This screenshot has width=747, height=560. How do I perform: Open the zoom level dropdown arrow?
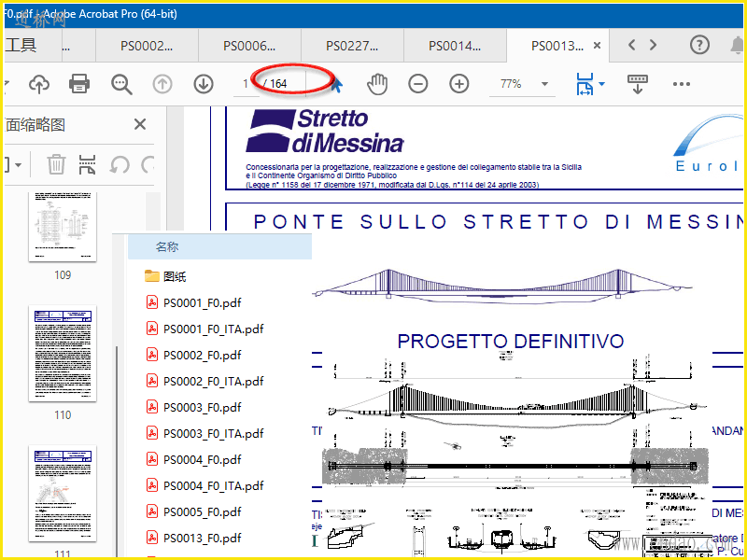(x=544, y=84)
